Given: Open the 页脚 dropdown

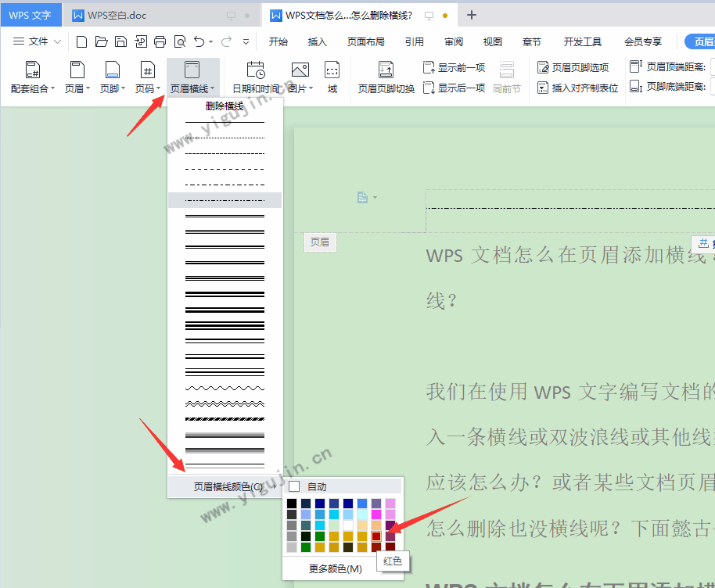Looking at the screenshot, I should (112, 77).
